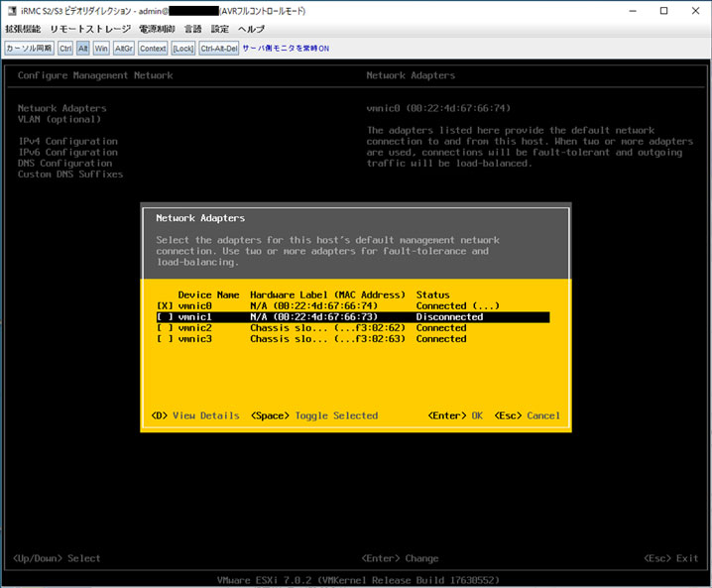Open the 設定 menu

(x=220, y=29)
